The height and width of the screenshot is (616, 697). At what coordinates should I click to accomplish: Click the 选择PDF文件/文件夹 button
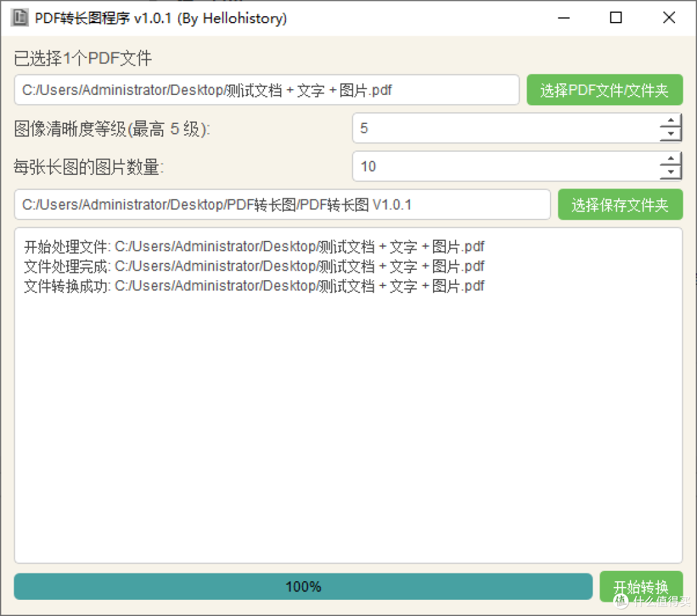pos(605,90)
